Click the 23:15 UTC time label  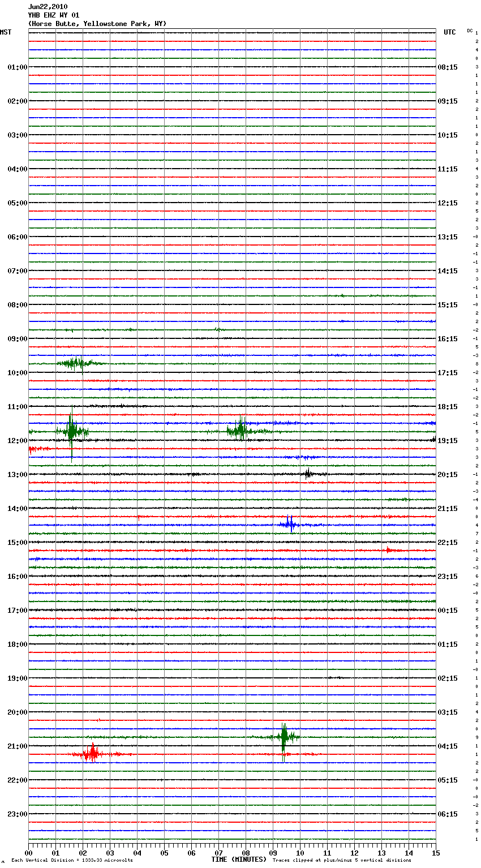coord(448,577)
